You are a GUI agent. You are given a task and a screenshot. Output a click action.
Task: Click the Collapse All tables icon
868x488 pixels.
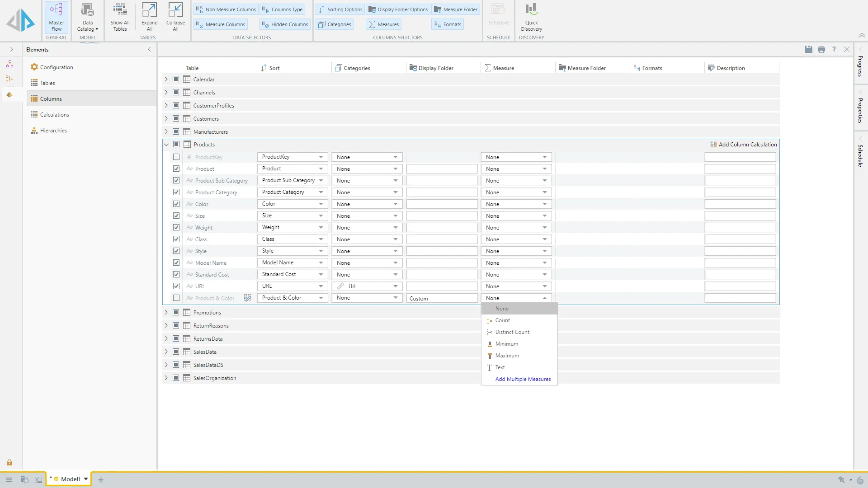pos(175,17)
